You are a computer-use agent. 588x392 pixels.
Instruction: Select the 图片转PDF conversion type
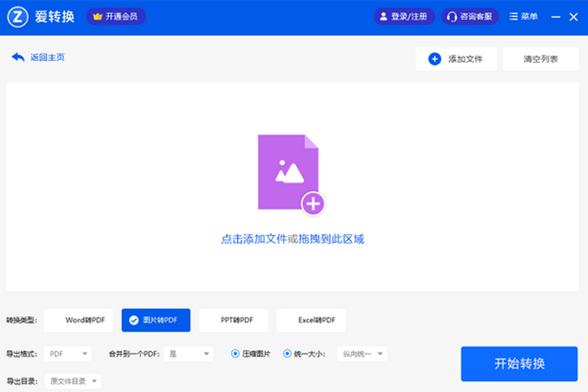pos(156,320)
